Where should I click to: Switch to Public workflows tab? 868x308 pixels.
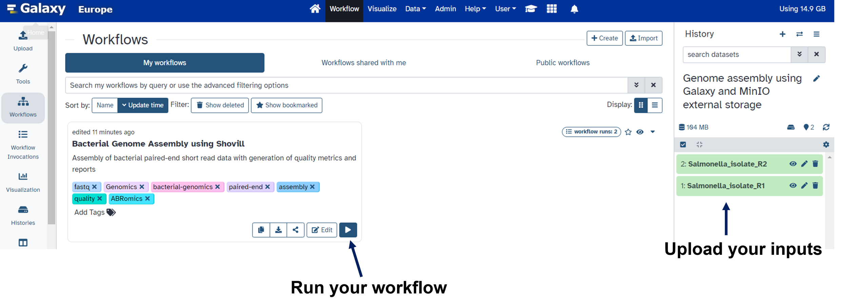[563, 63]
